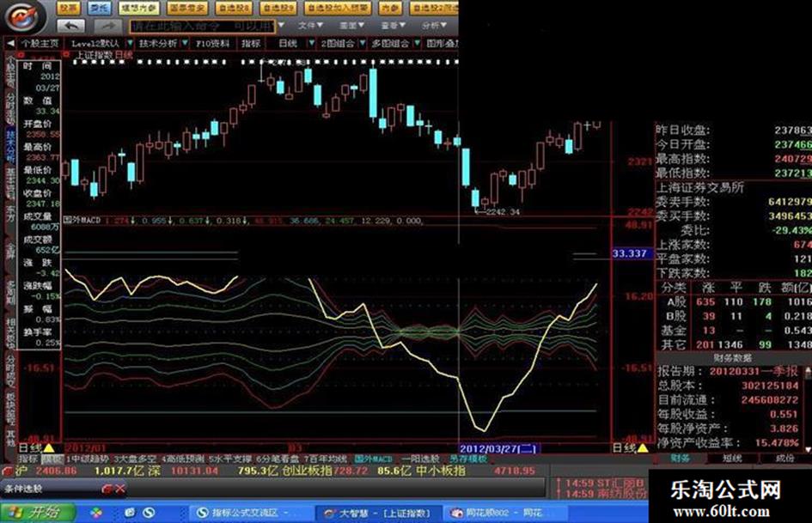Go forward with the right arrow button
812x523 pixels.
coord(107,26)
